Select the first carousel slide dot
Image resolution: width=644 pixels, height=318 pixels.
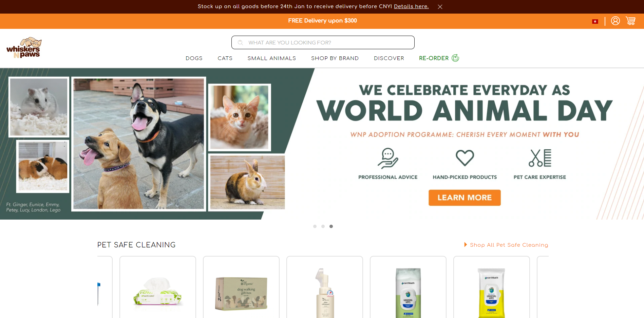tap(315, 226)
